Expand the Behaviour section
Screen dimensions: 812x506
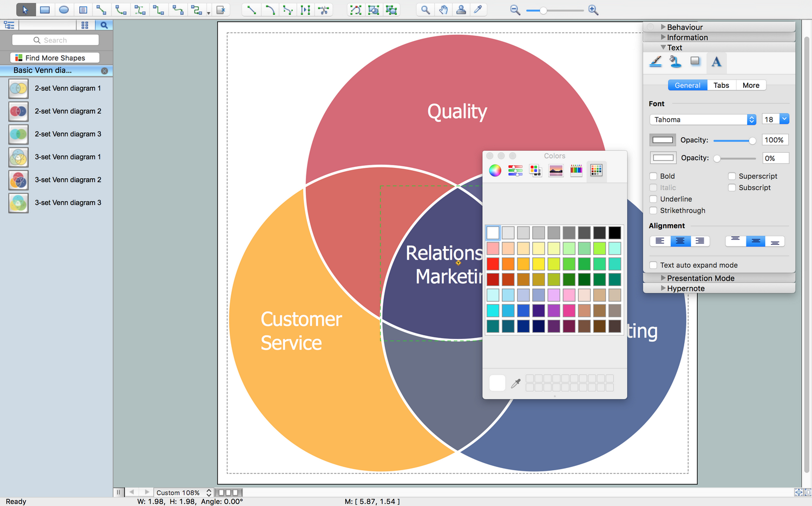[x=684, y=27]
